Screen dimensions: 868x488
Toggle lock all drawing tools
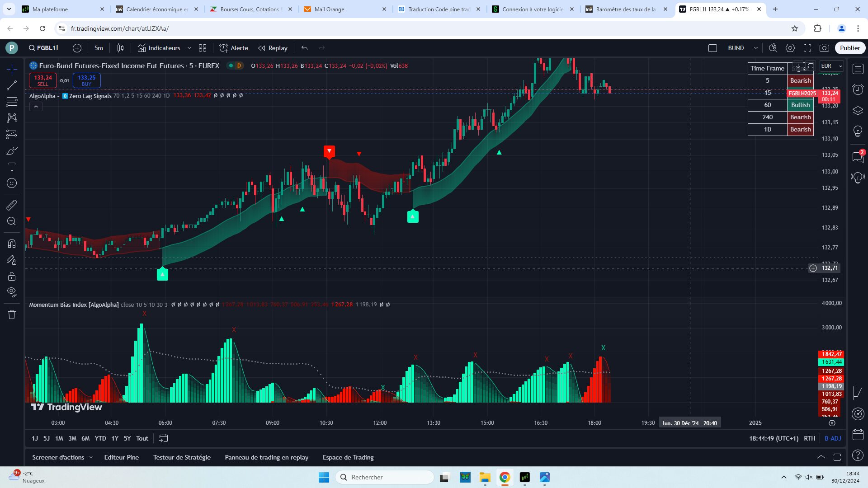(12, 276)
